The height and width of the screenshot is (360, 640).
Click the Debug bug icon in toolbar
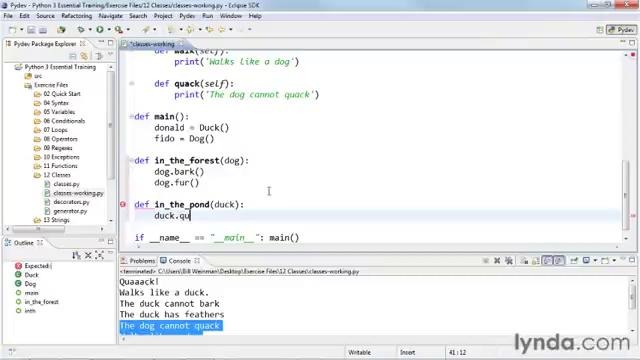pos(81,30)
